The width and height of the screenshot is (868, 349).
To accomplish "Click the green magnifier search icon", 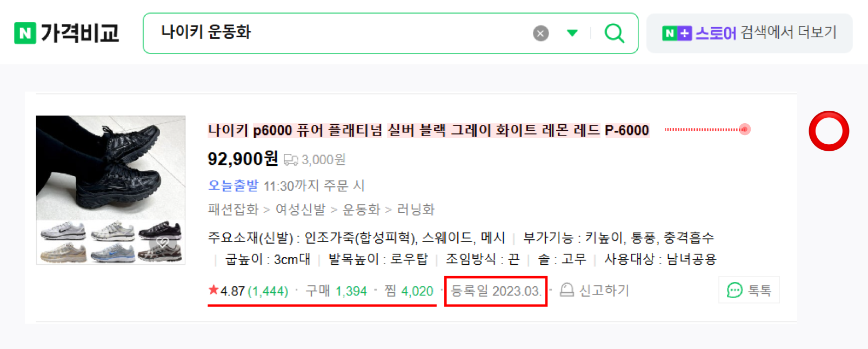I will point(615,33).
